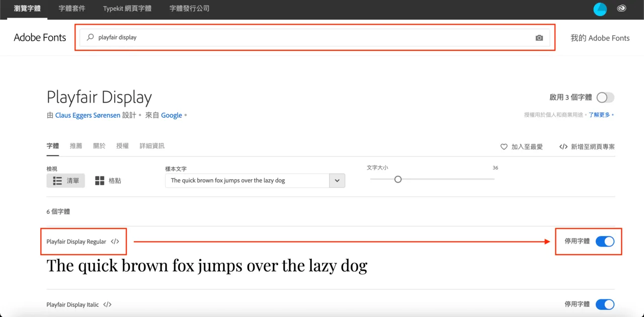Open Typekit 網頁字體 in top navigation

[127, 9]
